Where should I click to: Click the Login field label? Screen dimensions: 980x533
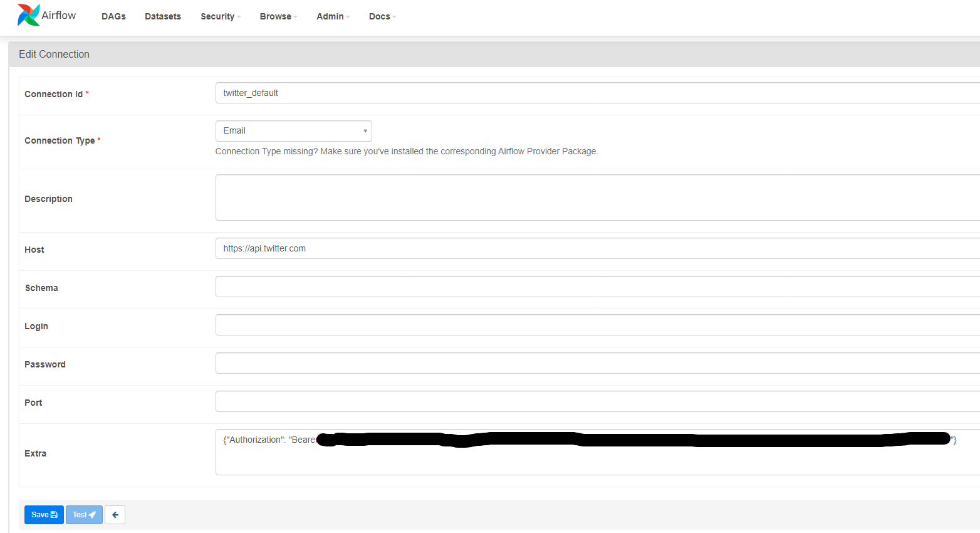(36, 326)
